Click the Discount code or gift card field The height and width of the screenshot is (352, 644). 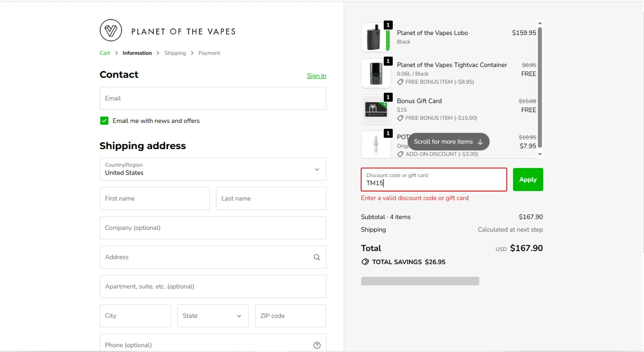434,180
